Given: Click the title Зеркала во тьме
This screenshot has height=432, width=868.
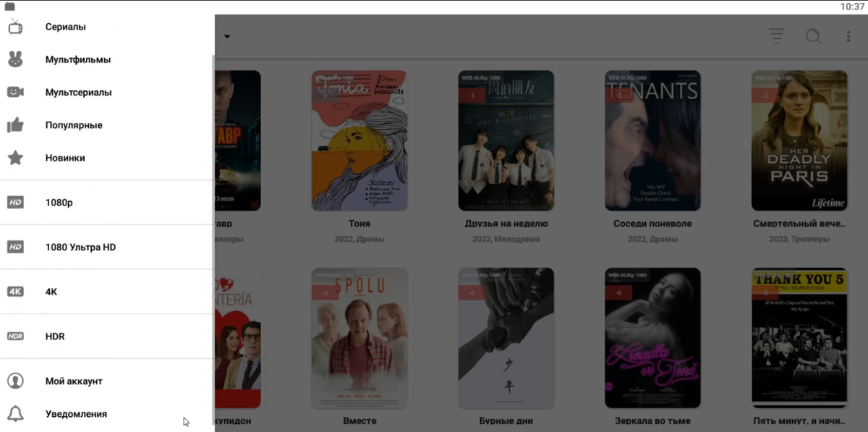Looking at the screenshot, I should [652, 421].
